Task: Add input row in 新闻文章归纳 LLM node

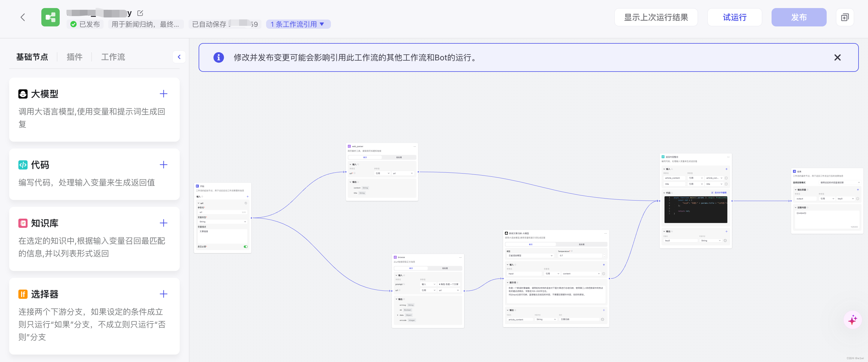Action: coord(604,265)
